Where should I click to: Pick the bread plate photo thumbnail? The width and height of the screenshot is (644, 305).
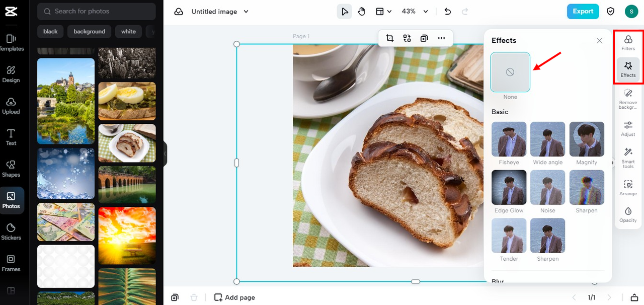(127, 143)
